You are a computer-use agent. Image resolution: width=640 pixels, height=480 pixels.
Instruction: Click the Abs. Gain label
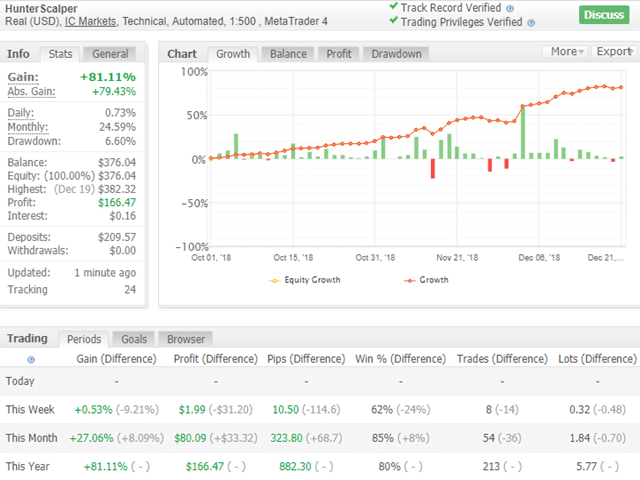tap(31, 91)
